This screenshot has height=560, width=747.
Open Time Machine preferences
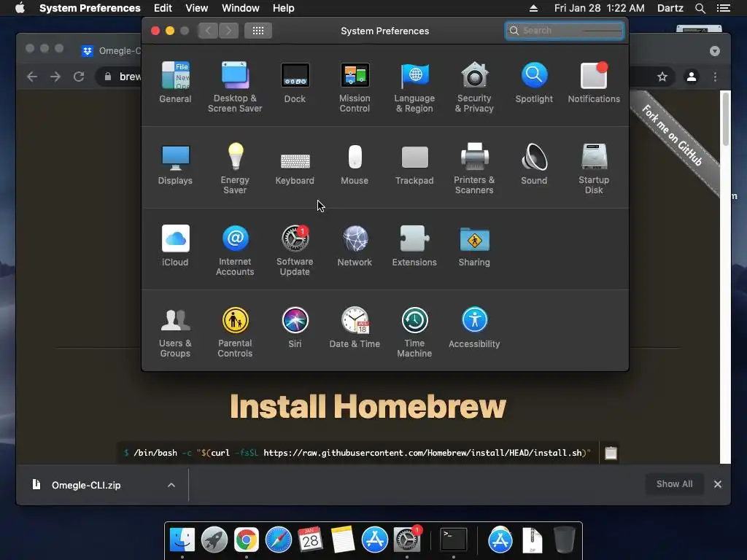[414, 332]
